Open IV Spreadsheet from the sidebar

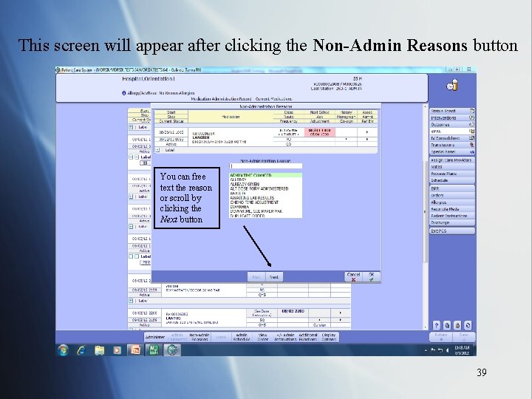452,138
